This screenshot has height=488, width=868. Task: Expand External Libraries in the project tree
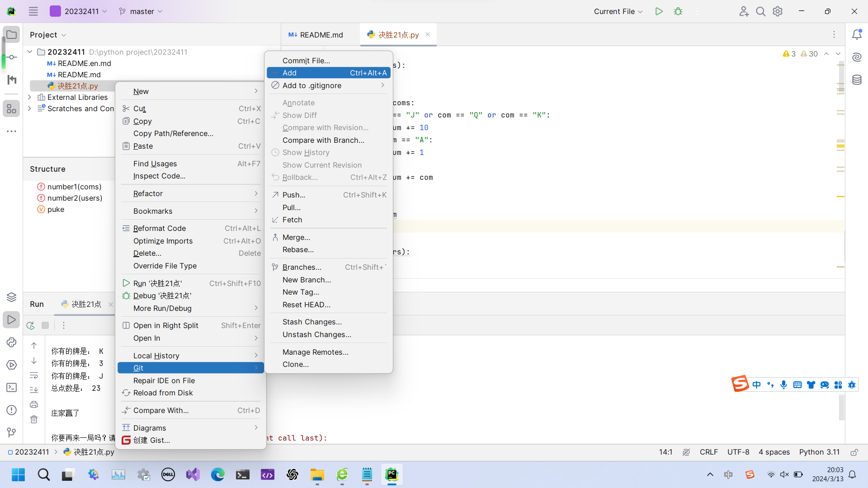[30, 97]
